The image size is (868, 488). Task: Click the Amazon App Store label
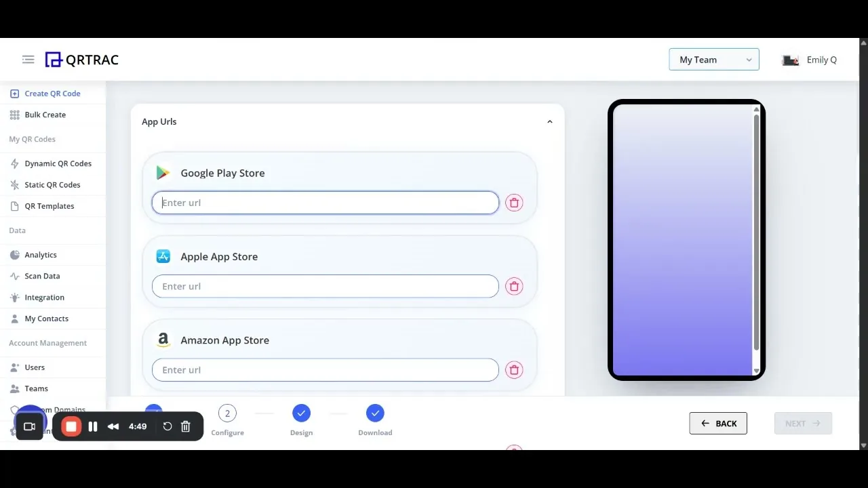(x=224, y=340)
